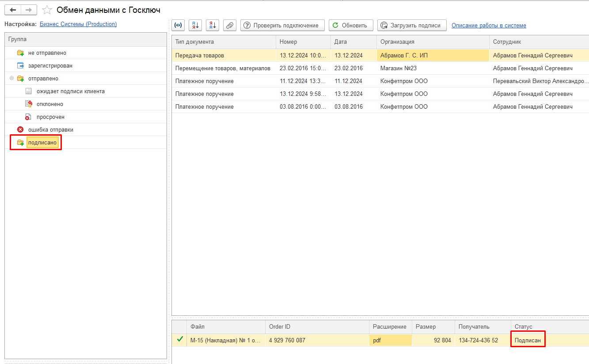Sort by 'Сотрудник' column header
The width and height of the screenshot is (589, 364).
(539, 42)
